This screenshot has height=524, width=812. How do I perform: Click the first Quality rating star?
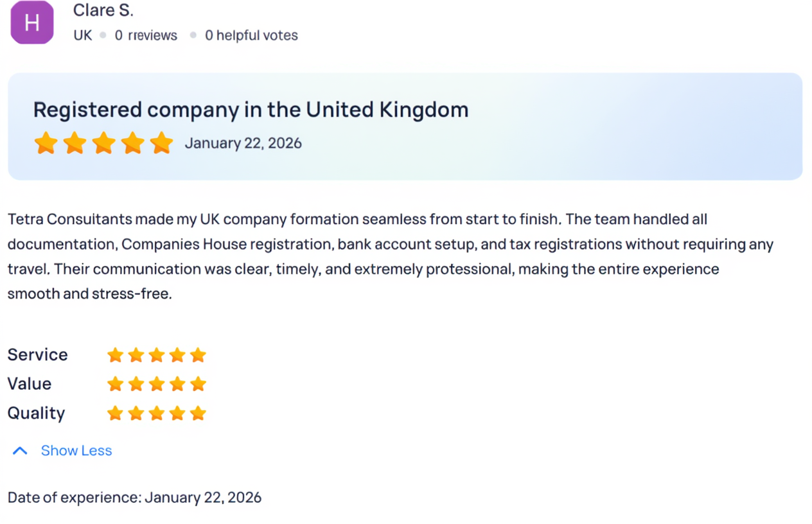115,413
